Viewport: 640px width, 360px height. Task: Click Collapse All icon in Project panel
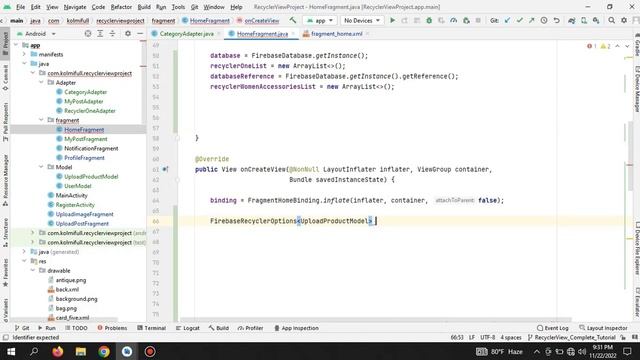[x=112, y=33]
